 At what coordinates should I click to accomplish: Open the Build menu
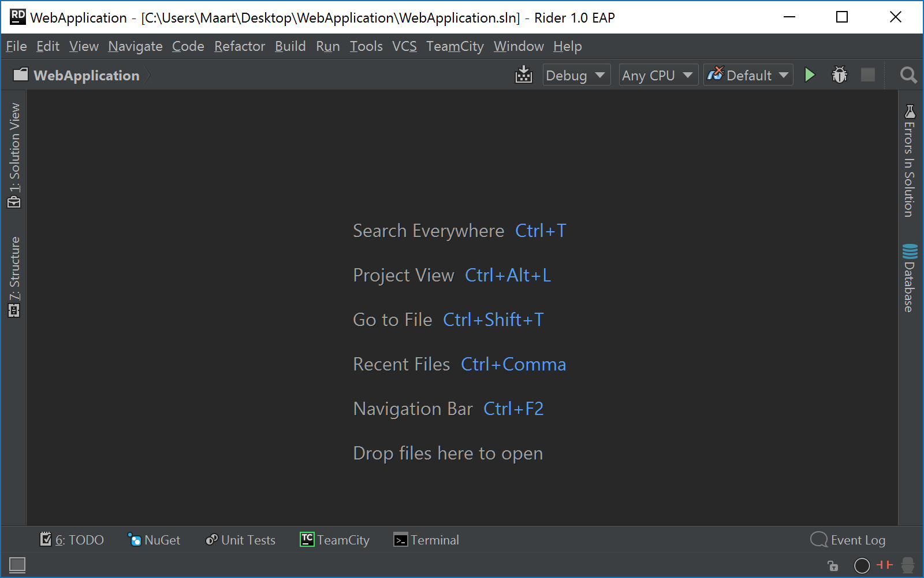coord(290,46)
